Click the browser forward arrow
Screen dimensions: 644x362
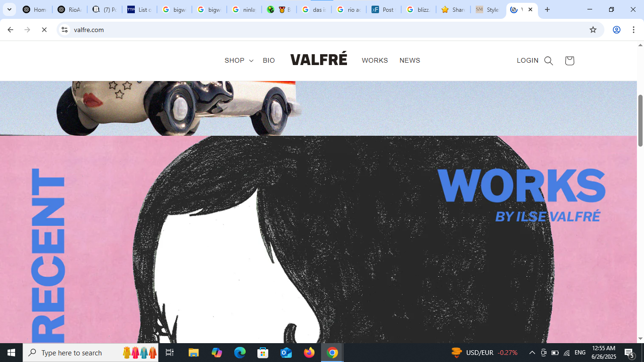pyautogui.click(x=27, y=30)
